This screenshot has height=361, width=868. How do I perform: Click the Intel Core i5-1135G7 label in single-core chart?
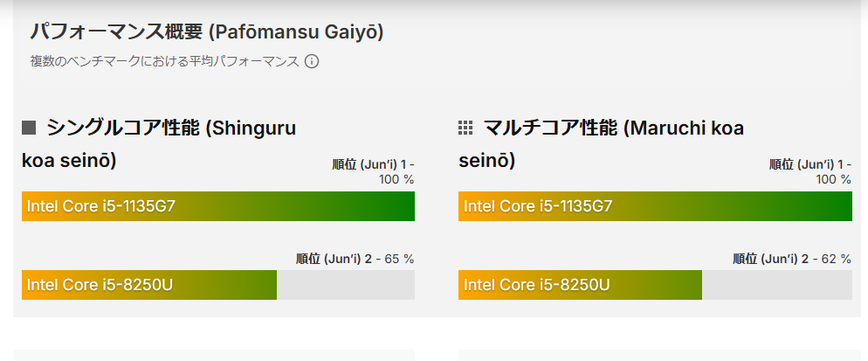coord(101,206)
